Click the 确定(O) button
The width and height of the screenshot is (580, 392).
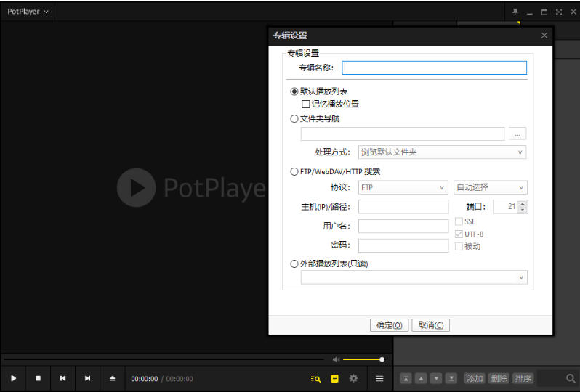[x=389, y=325]
